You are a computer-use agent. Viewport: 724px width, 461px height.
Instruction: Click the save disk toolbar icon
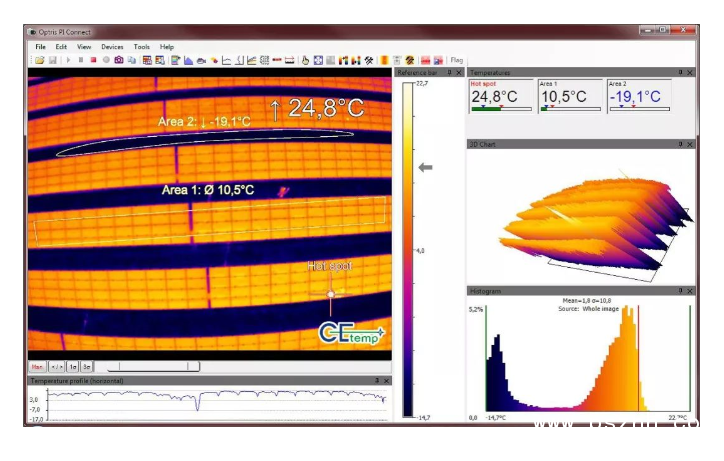[x=52, y=60]
